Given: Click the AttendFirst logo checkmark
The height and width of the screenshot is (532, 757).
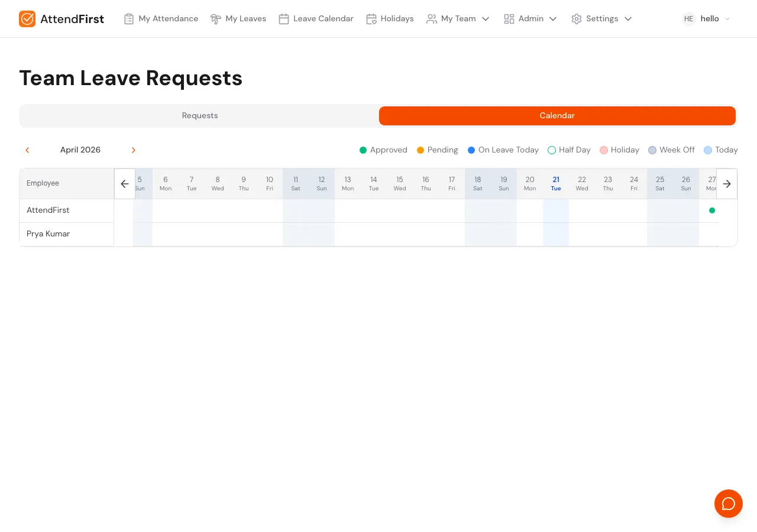Looking at the screenshot, I should pyautogui.click(x=27, y=18).
